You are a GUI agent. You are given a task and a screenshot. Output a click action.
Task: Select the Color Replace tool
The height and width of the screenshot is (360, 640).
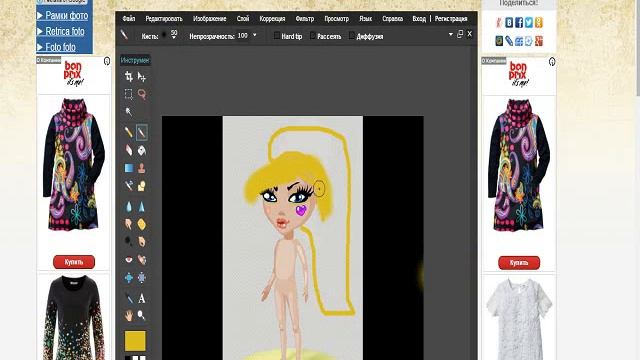129,186
